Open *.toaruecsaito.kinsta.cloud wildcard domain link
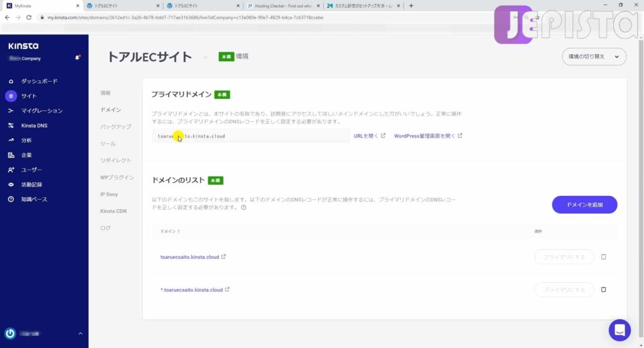The height and width of the screenshot is (348, 644). tap(195, 290)
